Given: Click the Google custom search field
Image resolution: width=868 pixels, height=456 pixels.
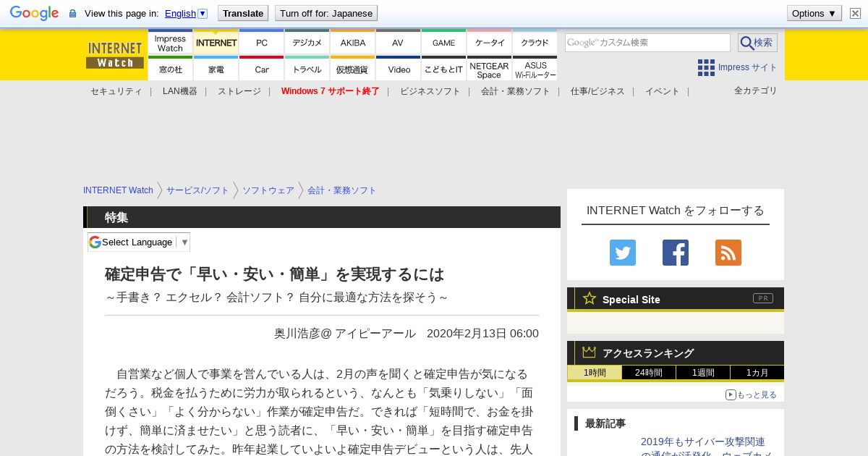Looking at the screenshot, I should (647, 43).
